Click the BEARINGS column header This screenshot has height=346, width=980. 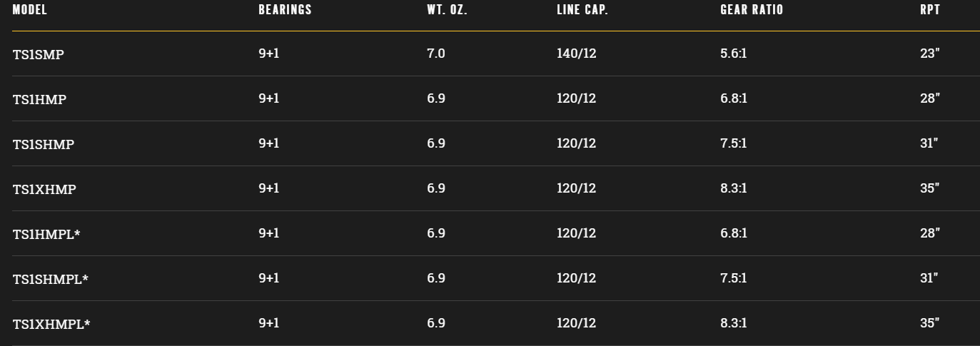click(x=285, y=10)
